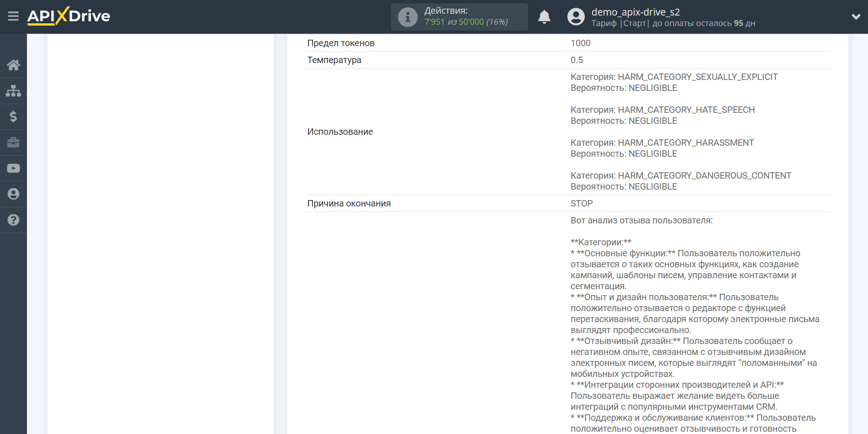Open billing dollar icon in sidebar
The width and height of the screenshot is (868, 434).
[13, 116]
